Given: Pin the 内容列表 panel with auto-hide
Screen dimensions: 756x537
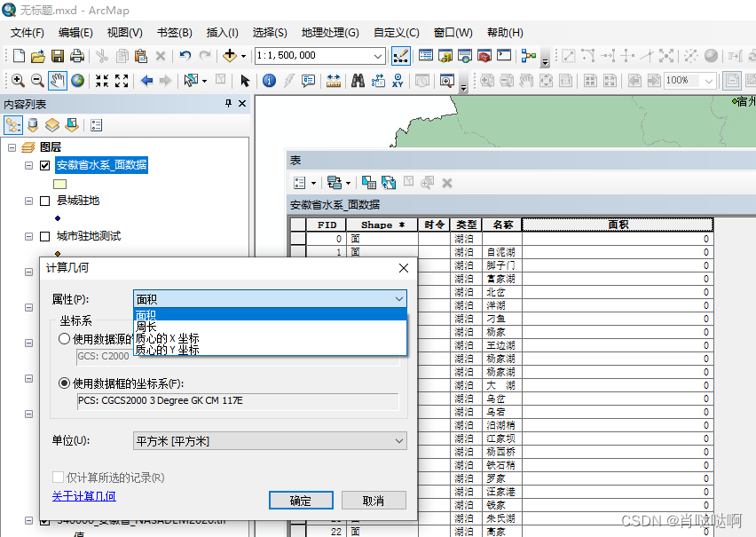Looking at the screenshot, I should coord(229,103).
